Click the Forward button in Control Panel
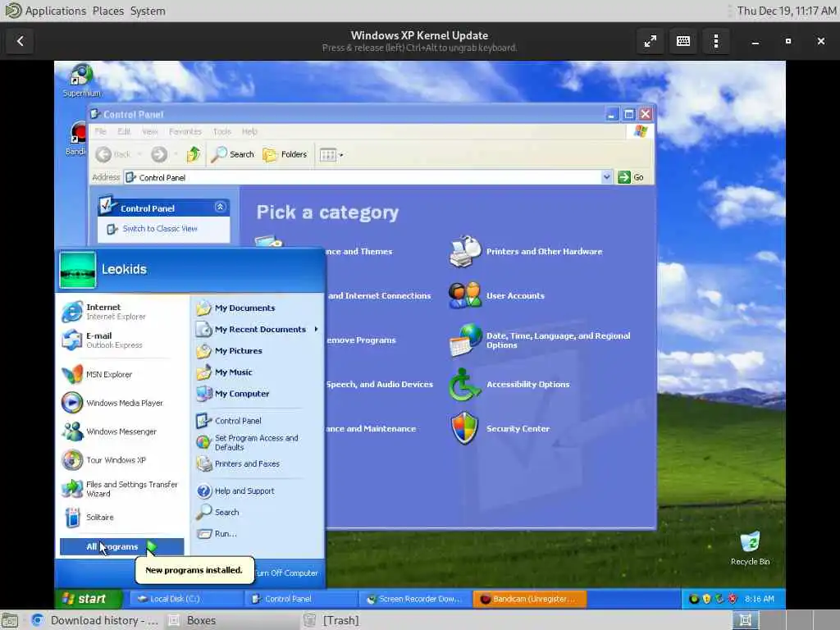 [x=159, y=155]
